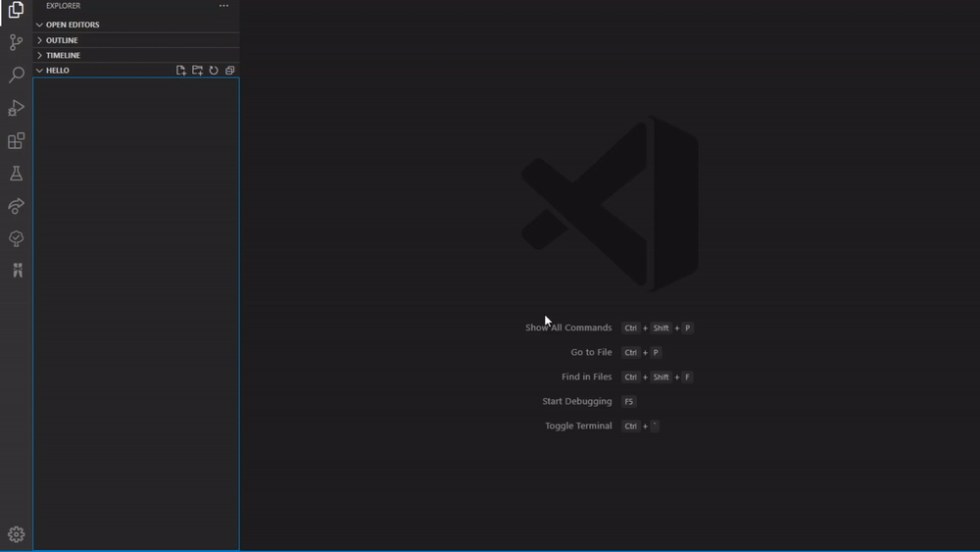The image size is (980, 552).
Task: Click the tree icon in activity bar
Action: click(x=17, y=238)
